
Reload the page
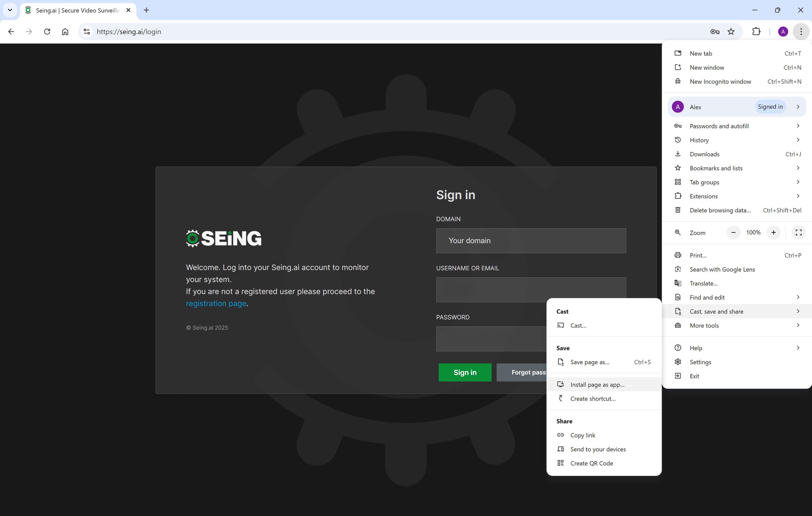pyautogui.click(x=47, y=32)
